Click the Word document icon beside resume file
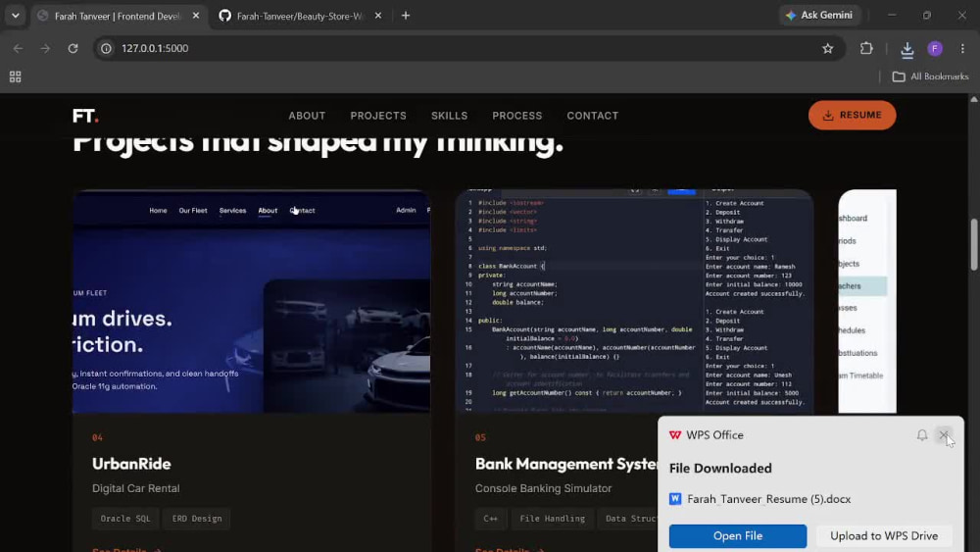The height and width of the screenshot is (552, 980). [x=675, y=499]
